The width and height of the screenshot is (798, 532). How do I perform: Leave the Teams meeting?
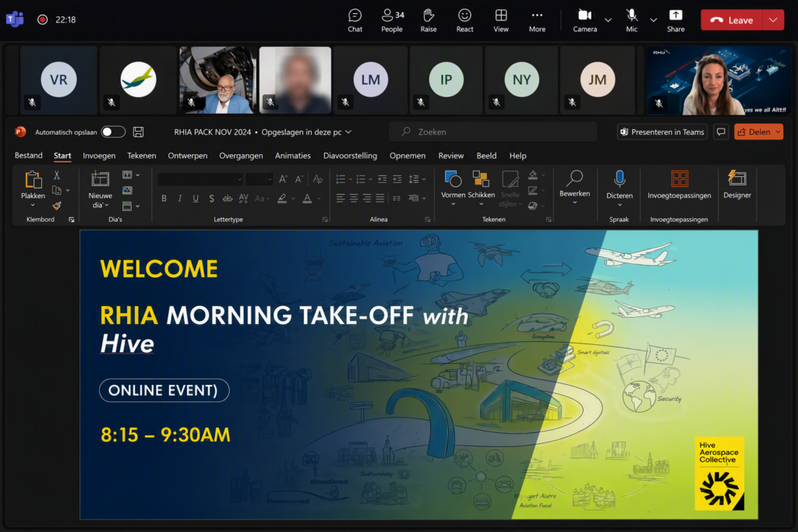coord(731,19)
